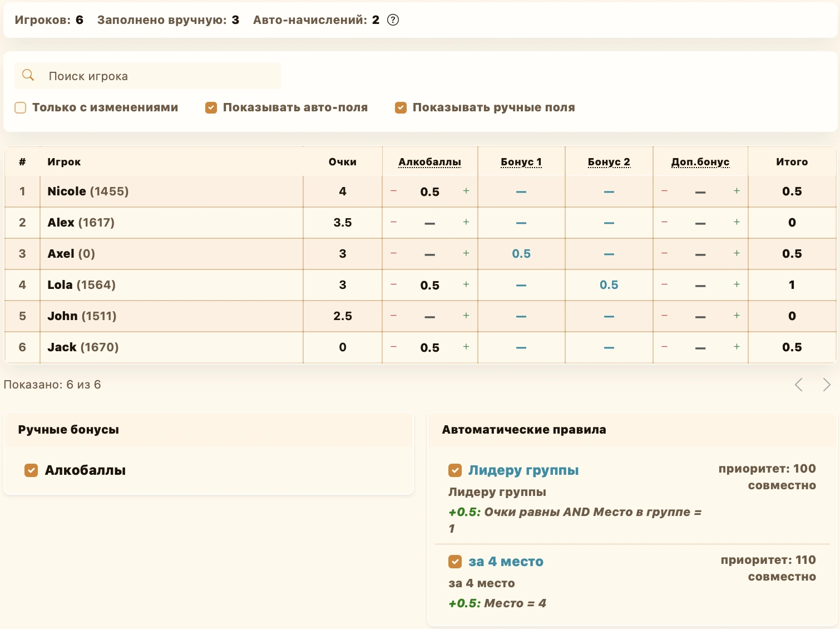The image size is (840, 629).
Task: Increase Алкобаллы for Alex with plus
Action: (466, 222)
